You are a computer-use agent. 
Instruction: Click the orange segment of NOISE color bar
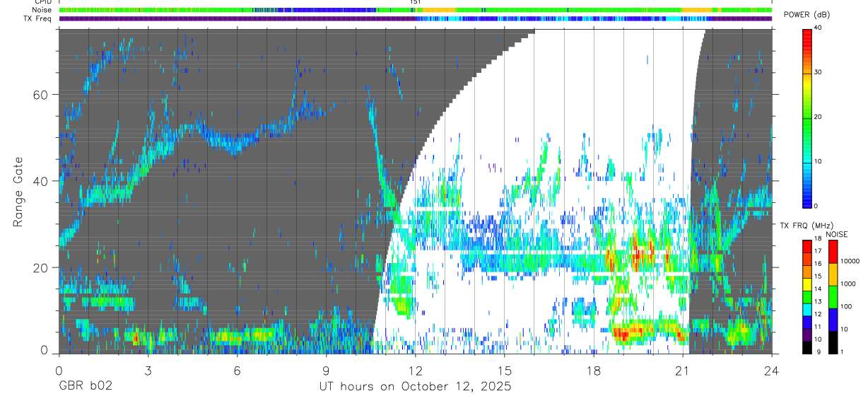click(x=833, y=274)
